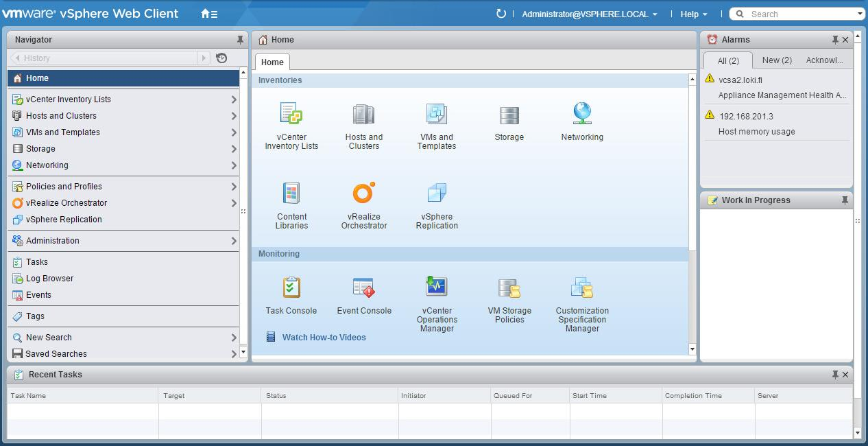The width and height of the screenshot is (868, 446).
Task: Open the Networking globe icon in Inventories
Action: point(582,113)
